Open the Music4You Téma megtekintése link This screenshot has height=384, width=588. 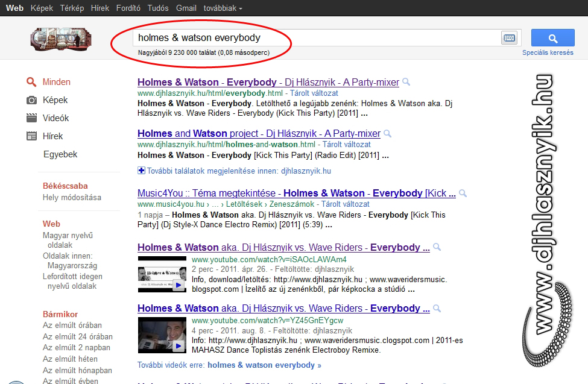pos(296,193)
